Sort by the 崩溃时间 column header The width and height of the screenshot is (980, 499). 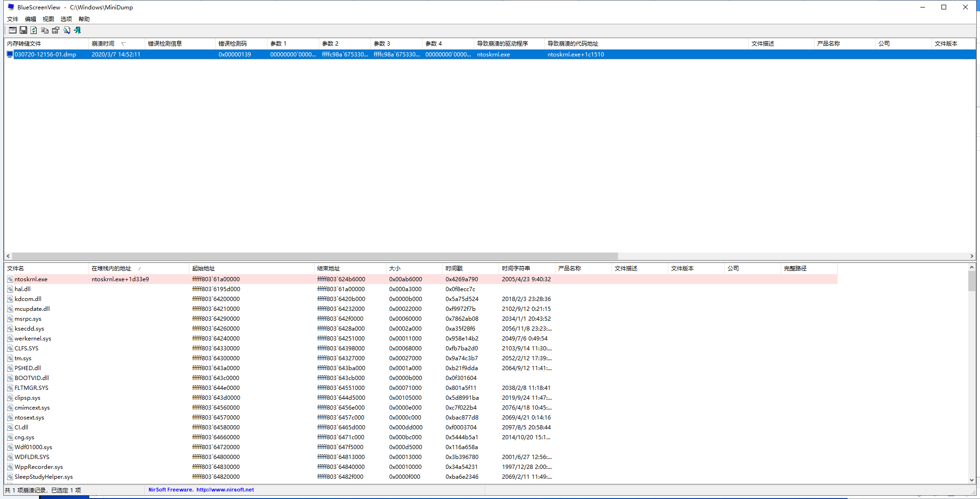click(104, 43)
